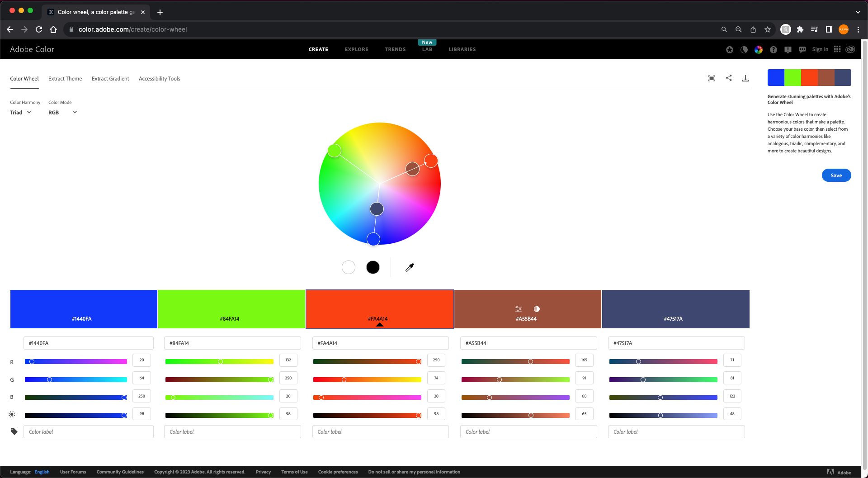
Task: Click the green handle on color wheel
Action: (x=334, y=151)
